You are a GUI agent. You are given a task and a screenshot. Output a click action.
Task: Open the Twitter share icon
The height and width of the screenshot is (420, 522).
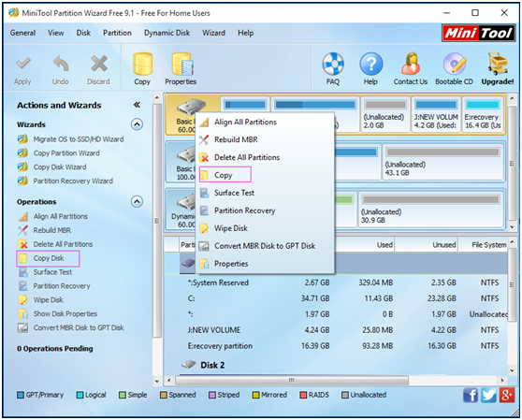point(488,396)
